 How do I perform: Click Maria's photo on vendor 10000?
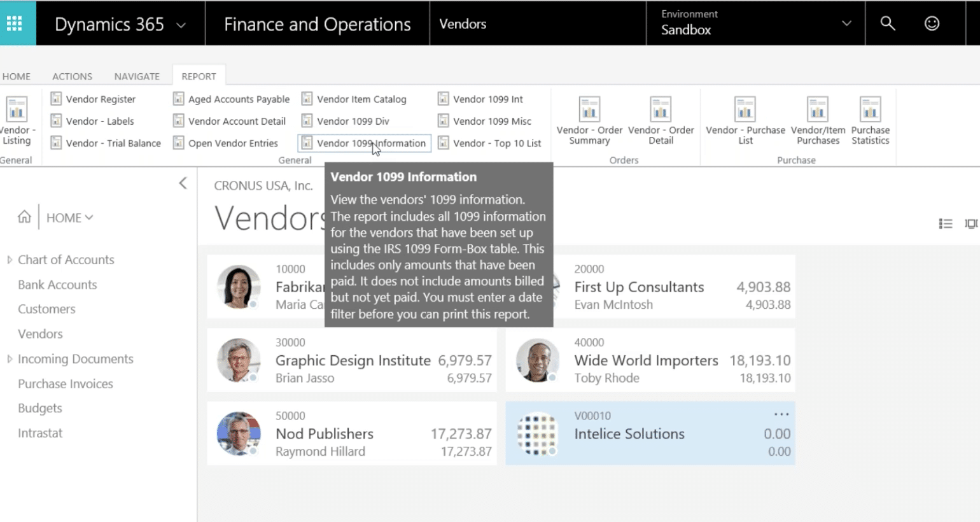tap(239, 286)
